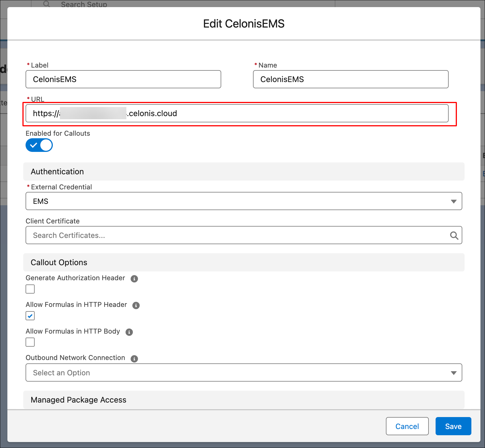Show info for Allow Formulas in HTTP Header
This screenshot has width=485, height=448.
coord(136,305)
